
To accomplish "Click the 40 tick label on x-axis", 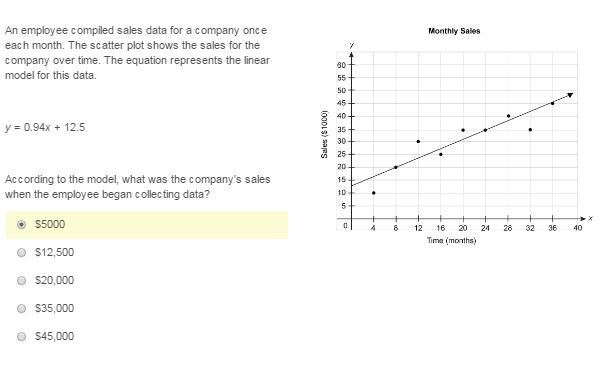I will (x=578, y=228).
